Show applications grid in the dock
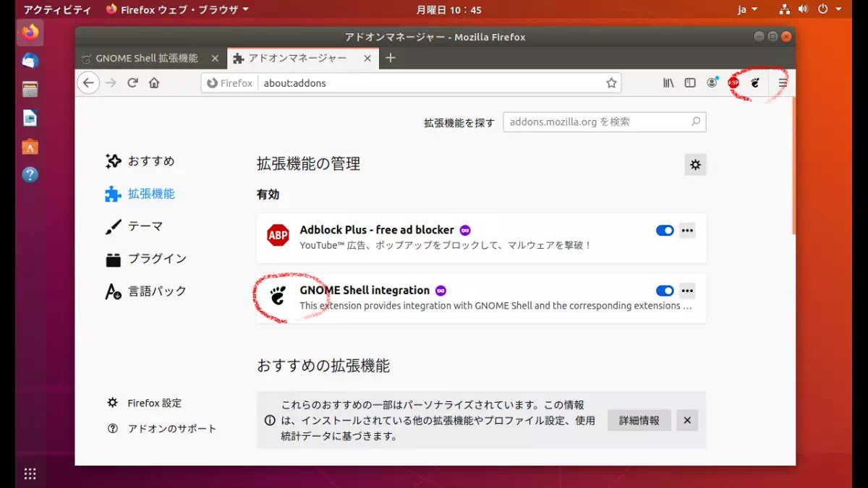This screenshot has height=488, width=868. click(30, 474)
